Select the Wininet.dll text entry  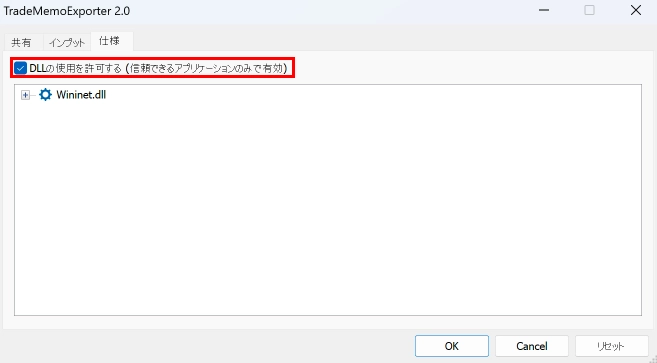81,95
